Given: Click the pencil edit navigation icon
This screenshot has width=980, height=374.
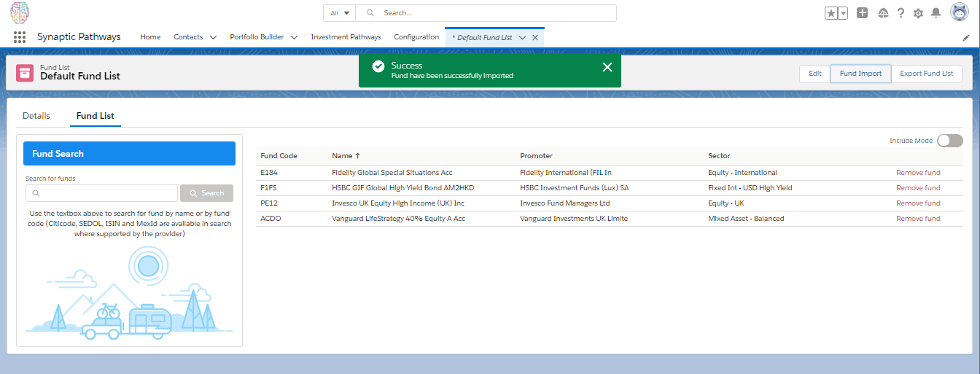Looking at the screenshot, I should [x=966, y=37].
